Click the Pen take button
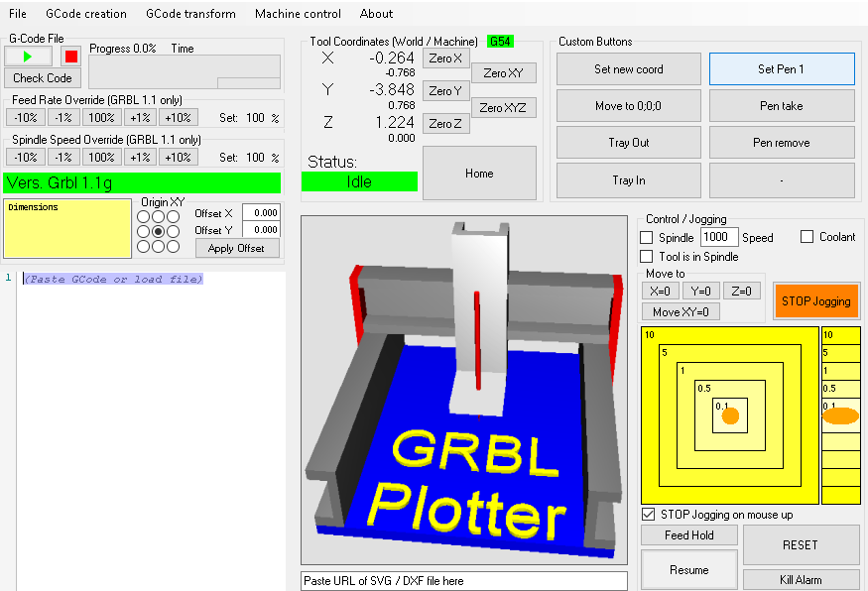 [782, 106]
